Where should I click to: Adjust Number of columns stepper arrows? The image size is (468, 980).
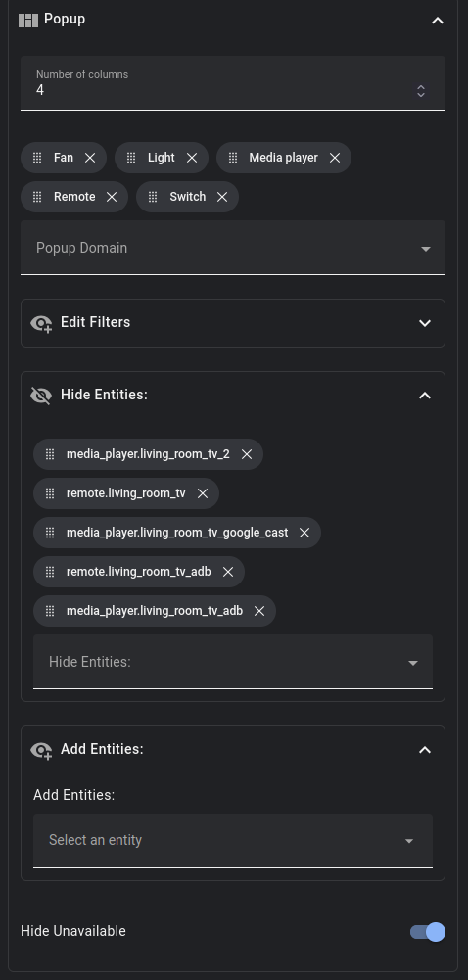coord(421,91)
